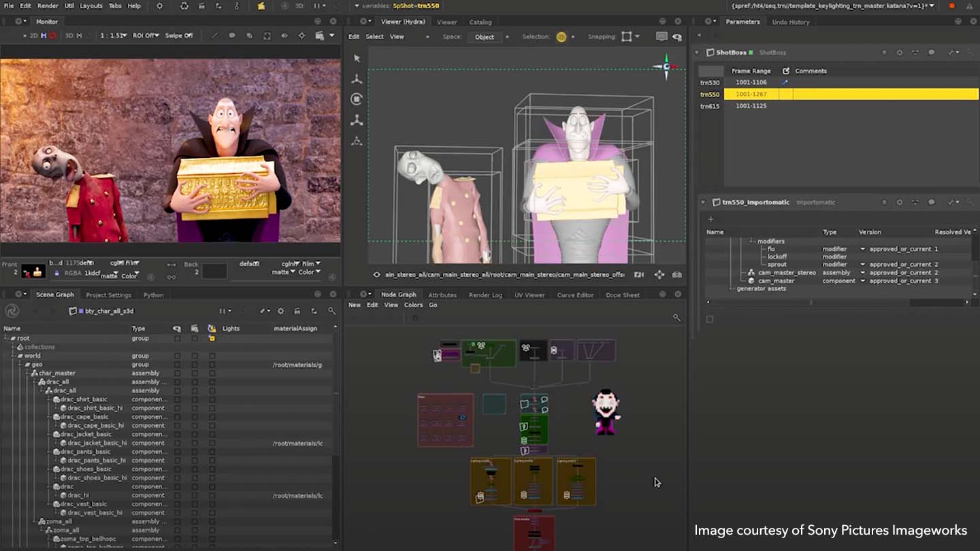The height and width of the screenshot is (551, 980).
Task: Click the comment bubble icon in ShotBoss header
Action: 932,52
